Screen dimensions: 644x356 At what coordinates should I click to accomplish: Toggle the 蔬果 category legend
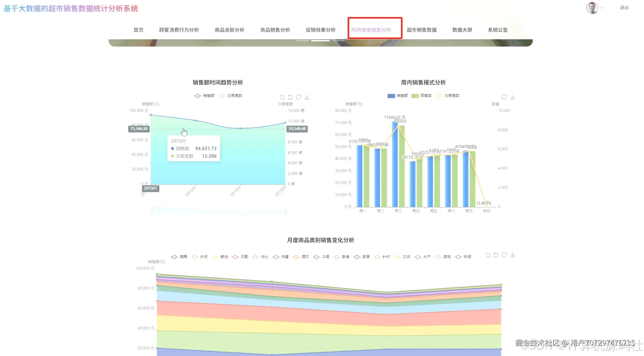[179, 257]
